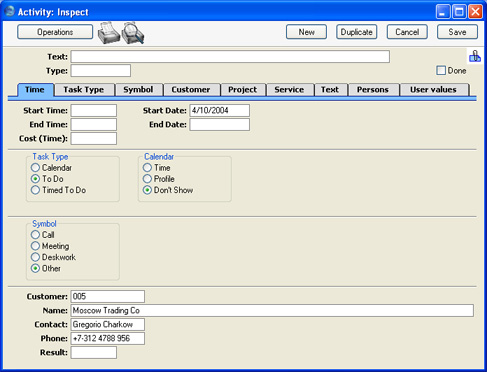The width and height of the screenshot is (487, 372).
Task: Click the Customer field containing 005
Action: click(108, 297)
